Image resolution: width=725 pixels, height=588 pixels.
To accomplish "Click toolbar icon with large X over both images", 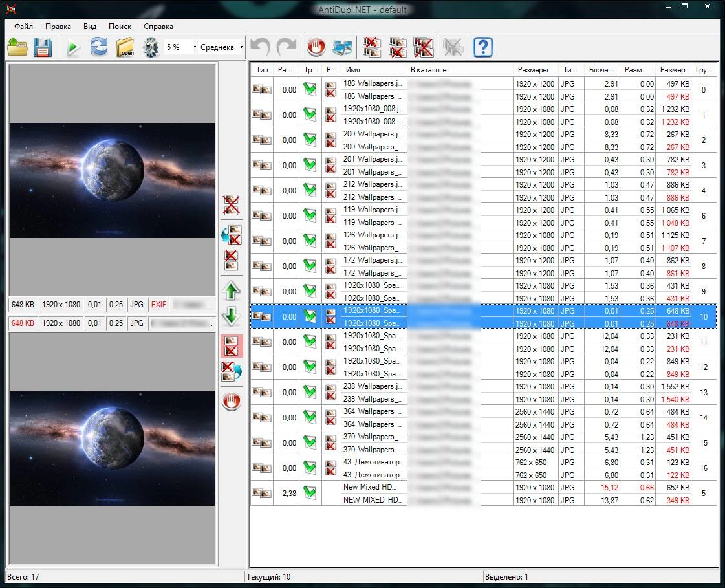I will pos(424,47).
